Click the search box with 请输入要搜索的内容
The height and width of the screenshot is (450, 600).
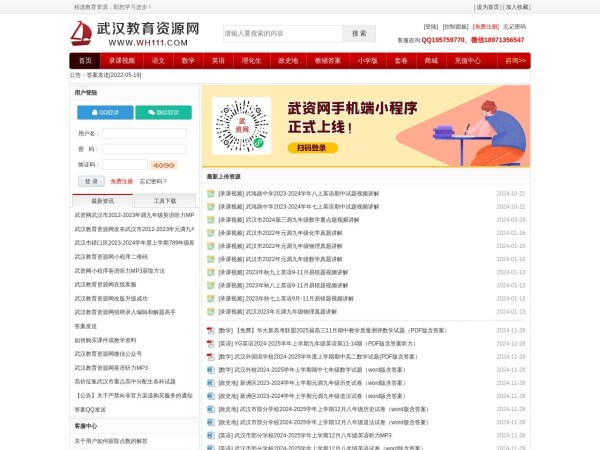click(x=281, y=33)
